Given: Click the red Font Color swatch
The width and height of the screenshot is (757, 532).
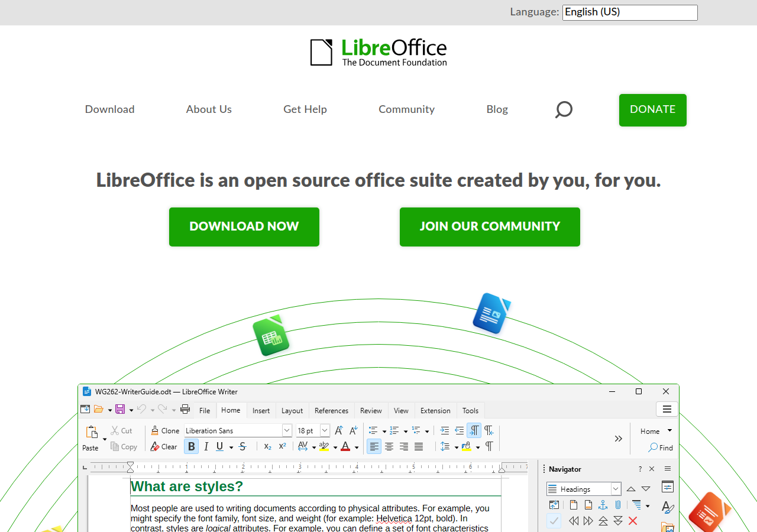Looking at the screenshot, I should [x=345, y=447].
